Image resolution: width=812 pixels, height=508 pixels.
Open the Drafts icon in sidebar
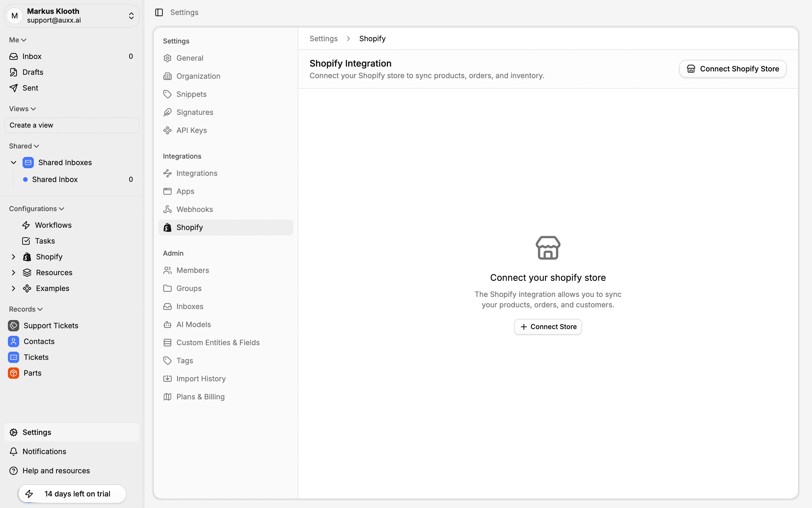coord(14,72)
